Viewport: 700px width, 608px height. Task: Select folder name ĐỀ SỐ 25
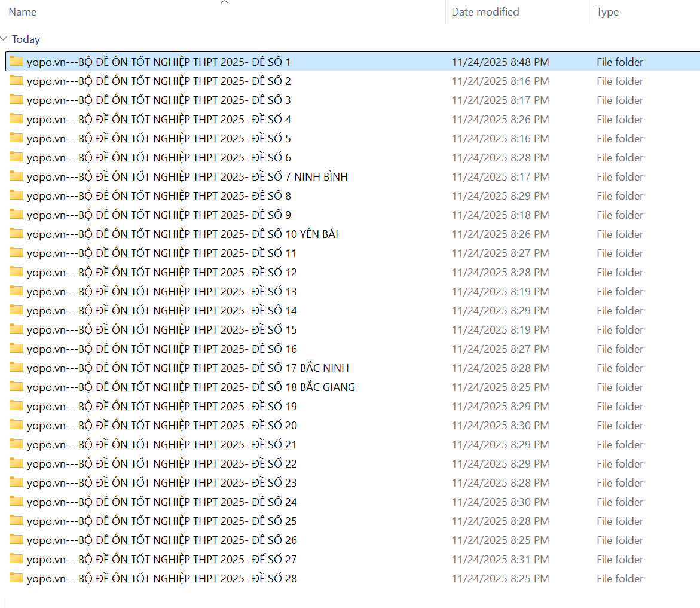pos(161,521)
